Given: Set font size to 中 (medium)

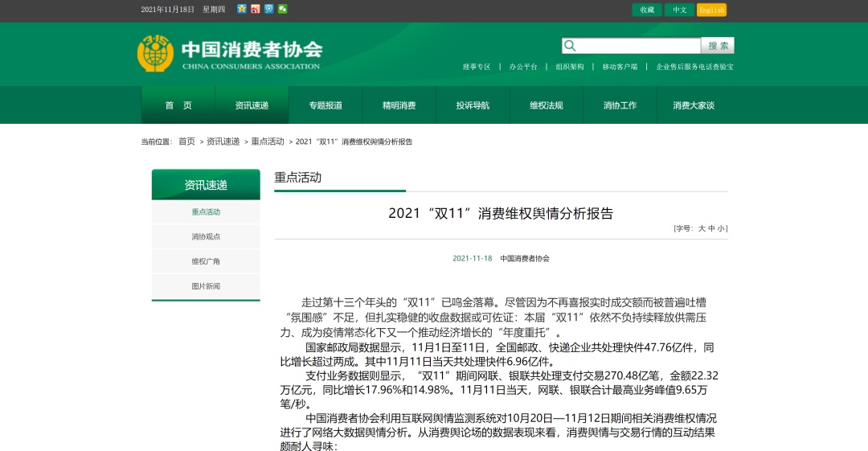Looking at the screenshot, I should click(x=711, y=228).
